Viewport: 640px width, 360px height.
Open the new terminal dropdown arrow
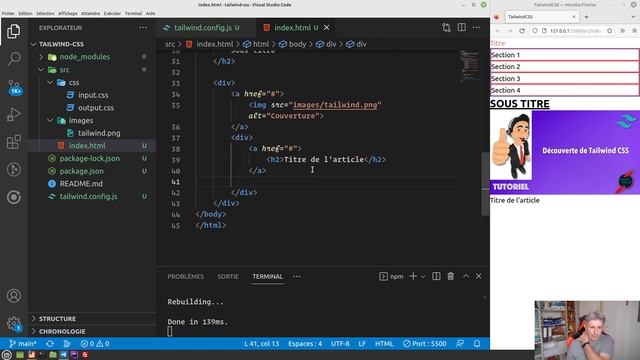(x=423, y=276)
